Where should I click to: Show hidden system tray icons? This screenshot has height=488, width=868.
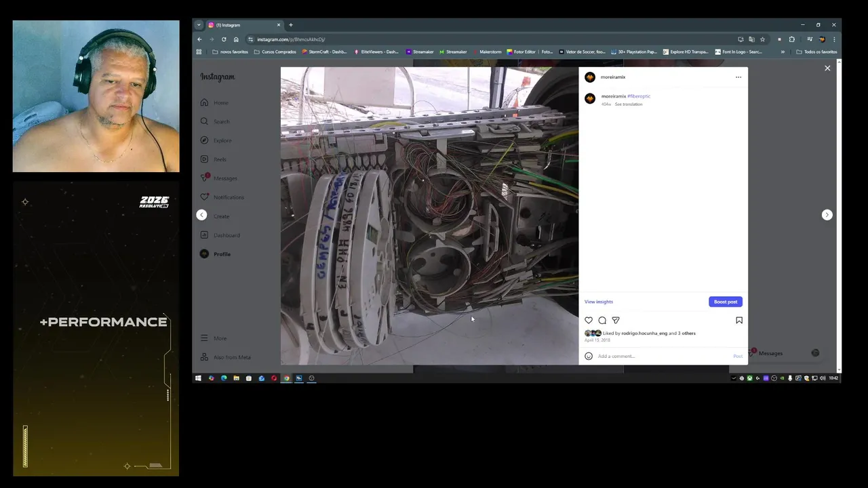coord(734,378)
